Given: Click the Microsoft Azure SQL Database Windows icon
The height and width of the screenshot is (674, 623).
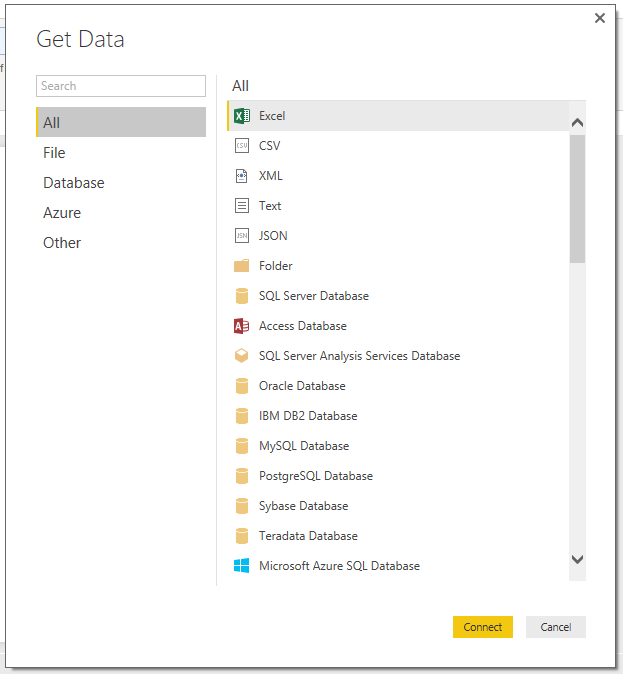Looking at the screenshot, I should [241, 566].
